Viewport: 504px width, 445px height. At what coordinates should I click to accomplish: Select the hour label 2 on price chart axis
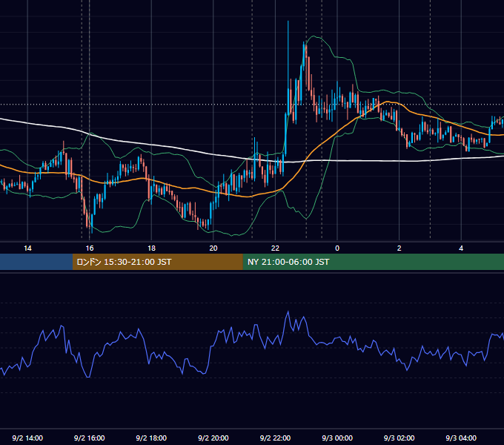coord(399,248)
